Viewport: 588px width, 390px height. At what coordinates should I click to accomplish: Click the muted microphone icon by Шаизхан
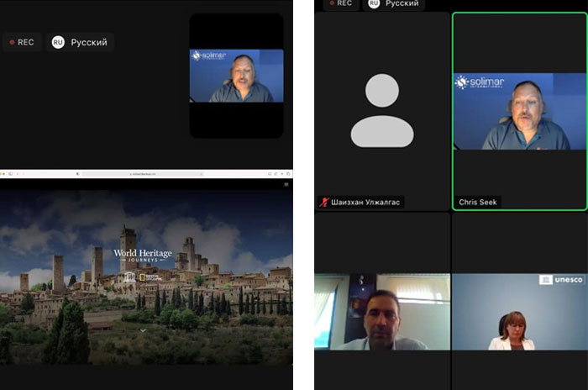[323, 203]
